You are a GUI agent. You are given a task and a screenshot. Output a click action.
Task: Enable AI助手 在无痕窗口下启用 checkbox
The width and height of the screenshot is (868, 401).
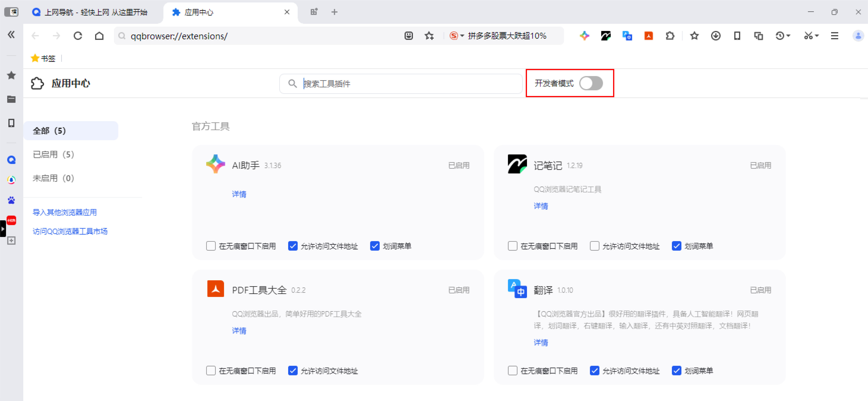pyautogui.click(x=211, y=246)
